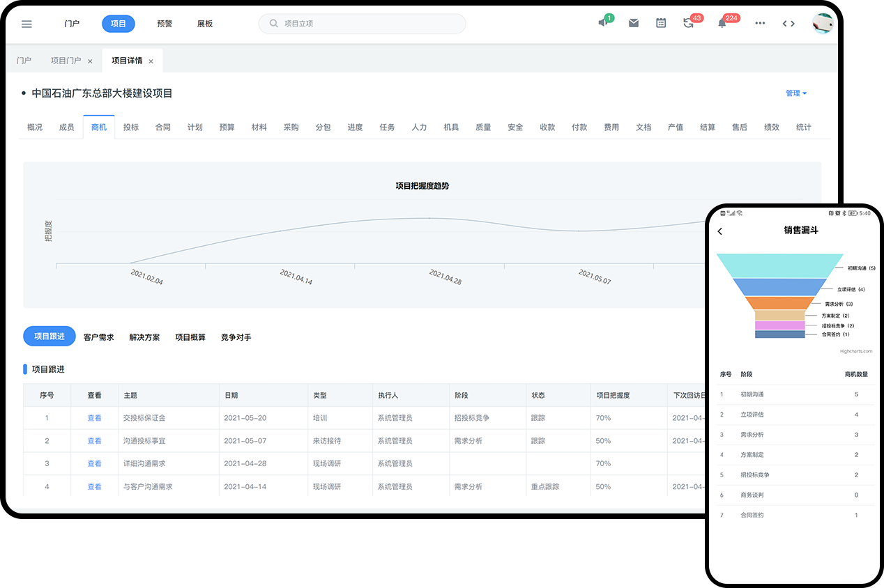Click the code brackets icon
The height and width of the screenshot is (588, 884).
tap(788, 23)
